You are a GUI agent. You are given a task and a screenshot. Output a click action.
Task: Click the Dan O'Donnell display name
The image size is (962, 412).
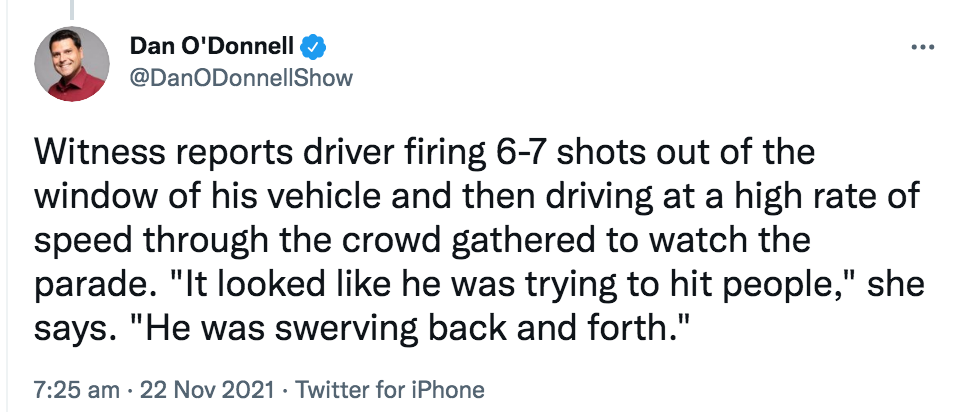point(214,46)
